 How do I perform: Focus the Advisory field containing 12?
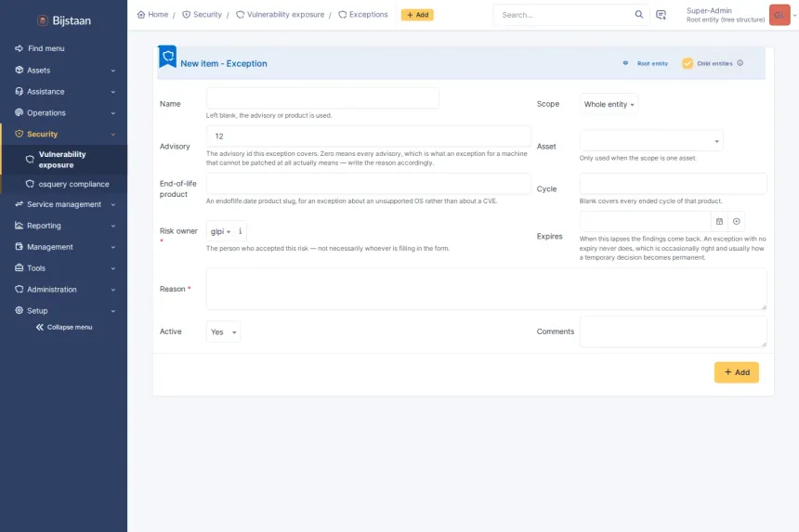coord(369,136)
